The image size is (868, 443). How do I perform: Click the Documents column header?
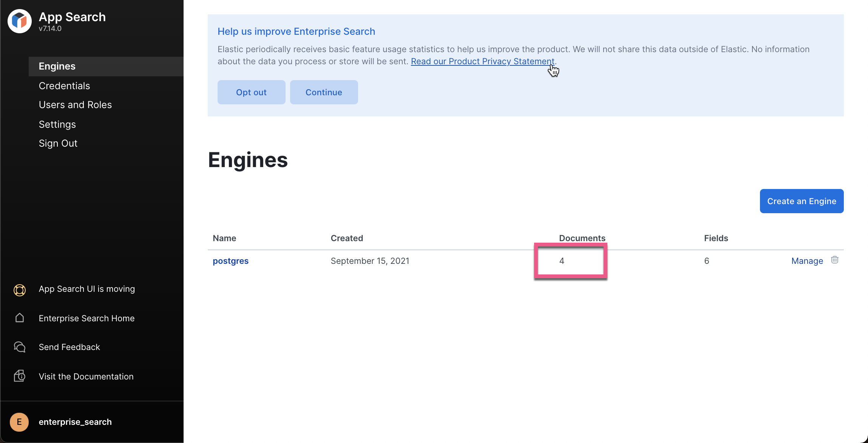pos(582,238)
